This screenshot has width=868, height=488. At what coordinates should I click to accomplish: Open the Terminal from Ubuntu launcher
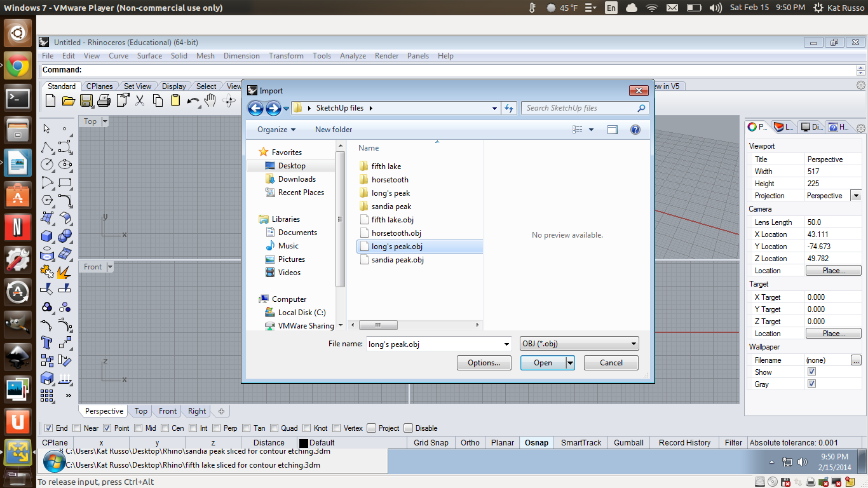coord(18,98)
